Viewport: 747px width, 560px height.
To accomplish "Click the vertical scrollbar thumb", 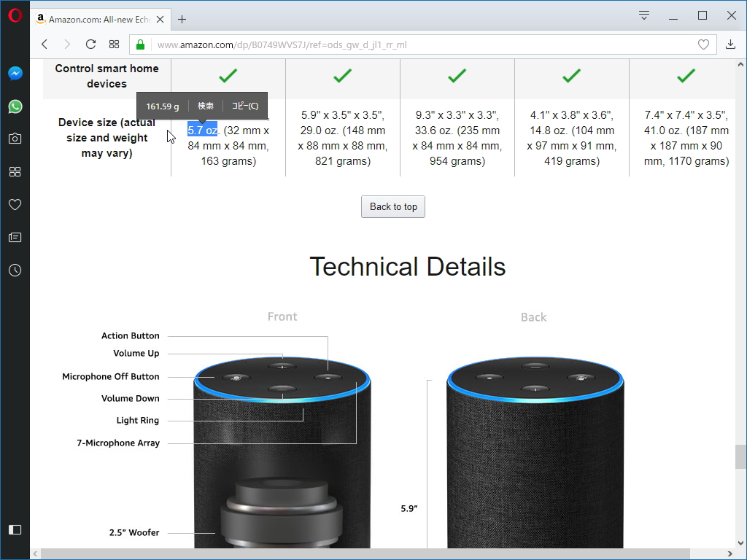I will [740, 456].
